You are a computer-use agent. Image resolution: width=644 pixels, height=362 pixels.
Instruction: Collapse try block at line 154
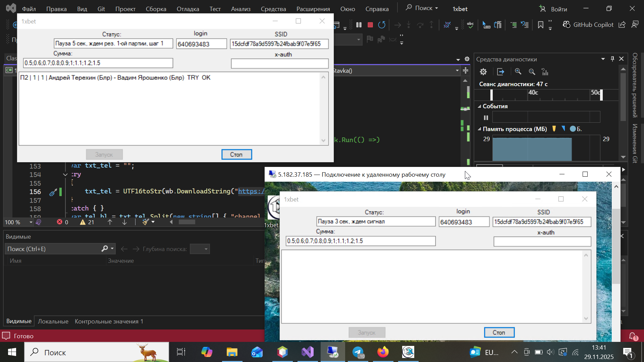coord(65,175)
